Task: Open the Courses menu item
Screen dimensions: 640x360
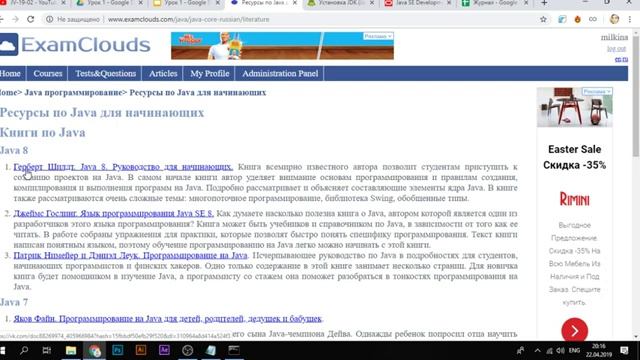Action: pyautogui.click(x=48, y=73)
